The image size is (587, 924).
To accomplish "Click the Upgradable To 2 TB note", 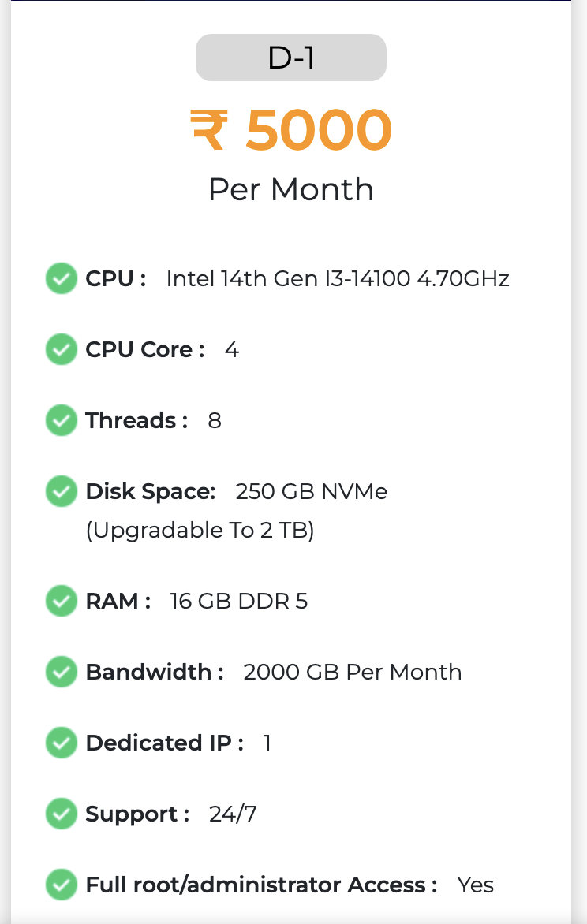I will click(x=200, y=531).
